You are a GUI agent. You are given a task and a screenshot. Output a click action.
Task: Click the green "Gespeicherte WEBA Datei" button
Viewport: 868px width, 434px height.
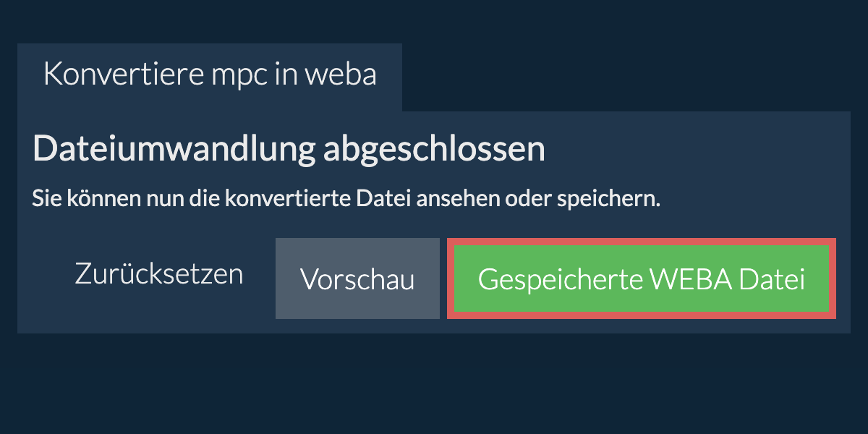coord(641,279)
